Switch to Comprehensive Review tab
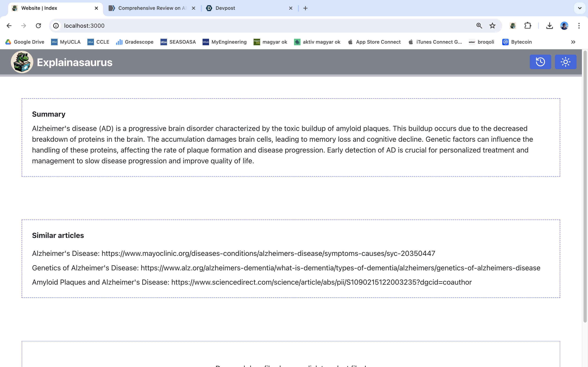The height and width of the screenshot is (367, 588). point(149,8)
